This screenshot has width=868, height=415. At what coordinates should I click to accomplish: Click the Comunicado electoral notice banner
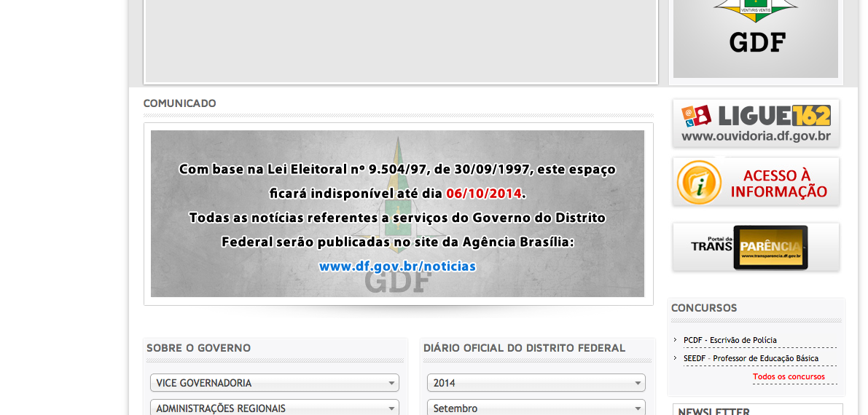(x=397, y=213)
